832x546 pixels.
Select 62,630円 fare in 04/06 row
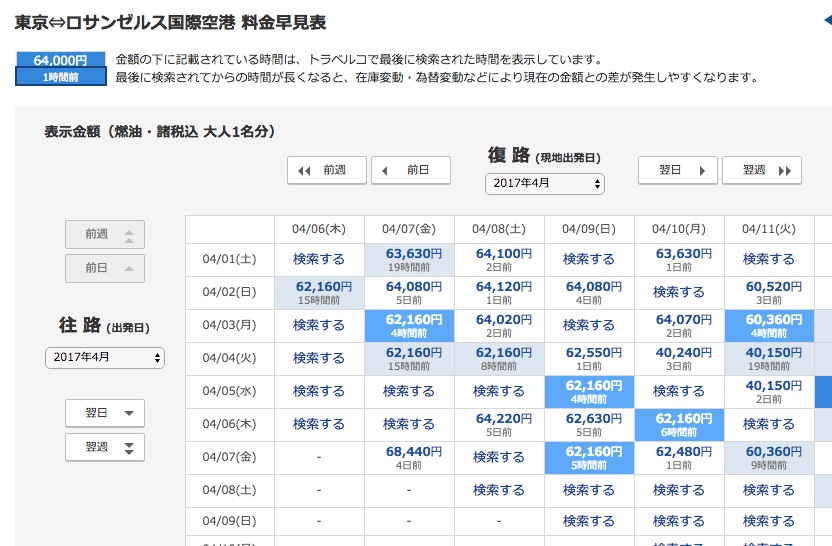[589, 425]
